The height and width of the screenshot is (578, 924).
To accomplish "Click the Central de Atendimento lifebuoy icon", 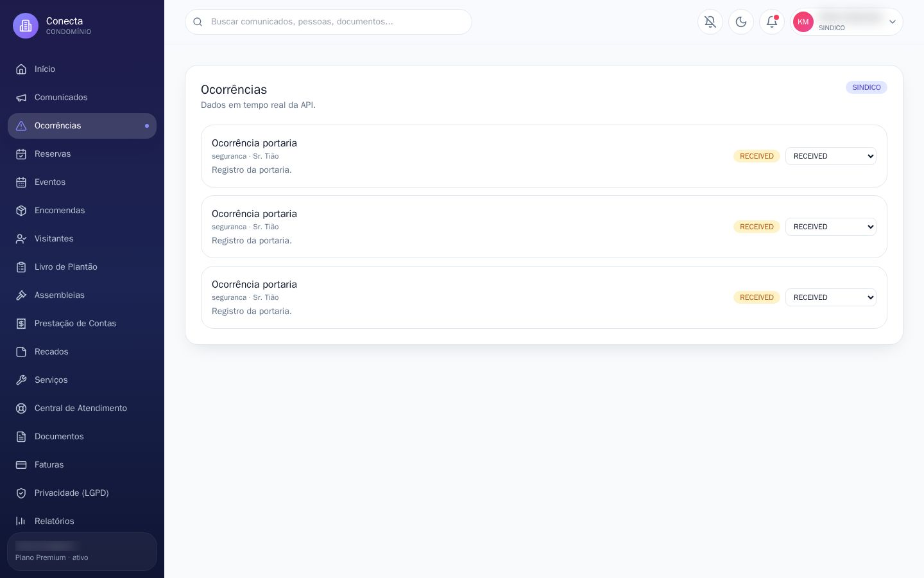I will coord(21,408).
